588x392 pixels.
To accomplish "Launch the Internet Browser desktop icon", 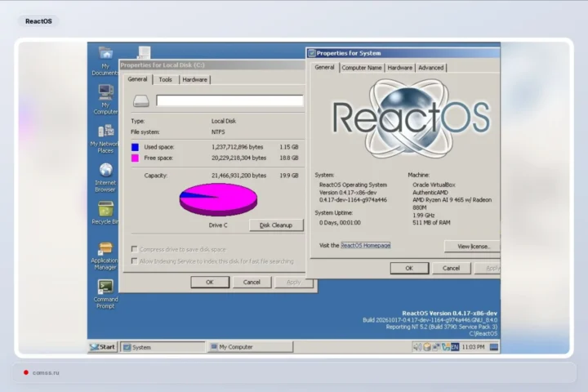I will click(x=105, y=178).
